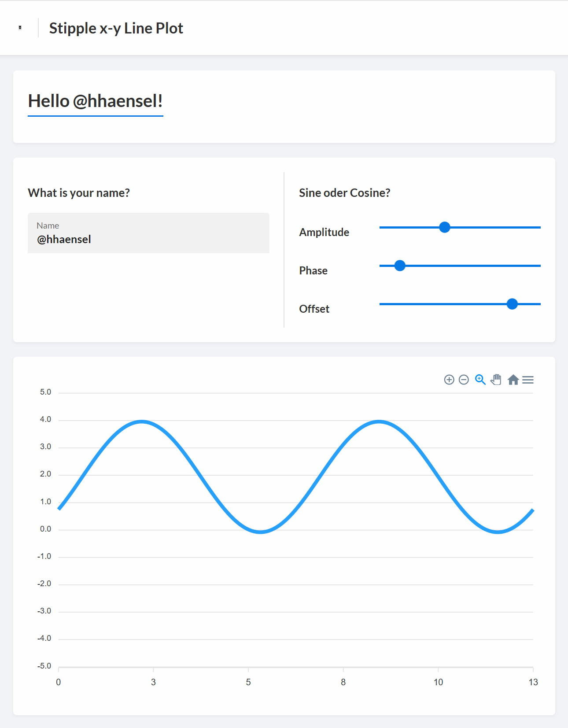The image size is (568, 728).
Task: Activate the hand panning tool
Action: coord(496,380)
